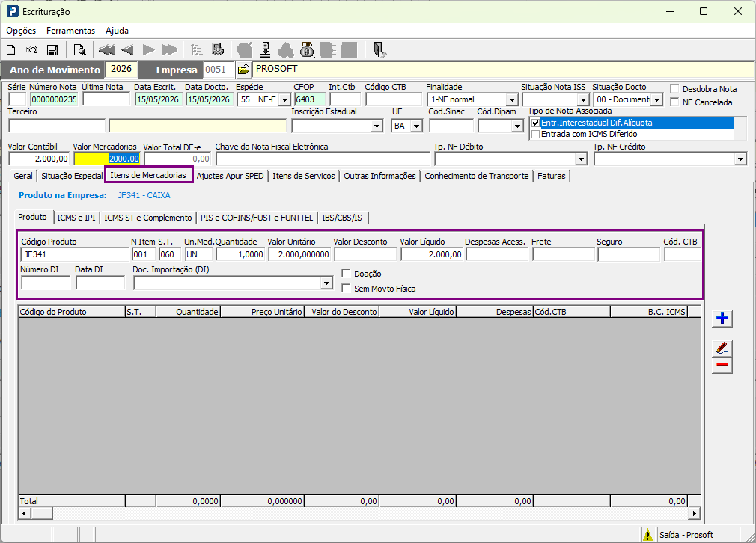This screenshot has width=756, height=543.
Task: Open the Finalidade dropdown
Action: tap(513, 100)
